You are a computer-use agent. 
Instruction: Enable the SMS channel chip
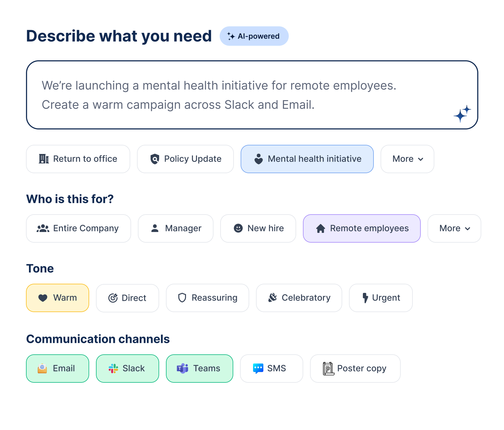(x=272, y=369)
